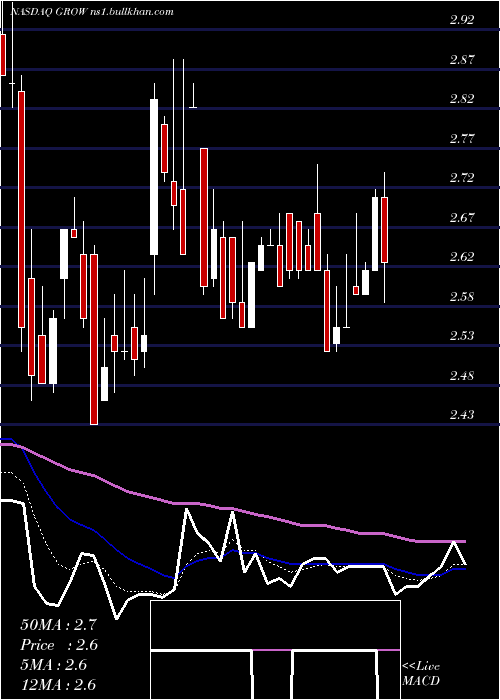Click the <<Live MACD label

pyautogui.click(x=421, y=674)
